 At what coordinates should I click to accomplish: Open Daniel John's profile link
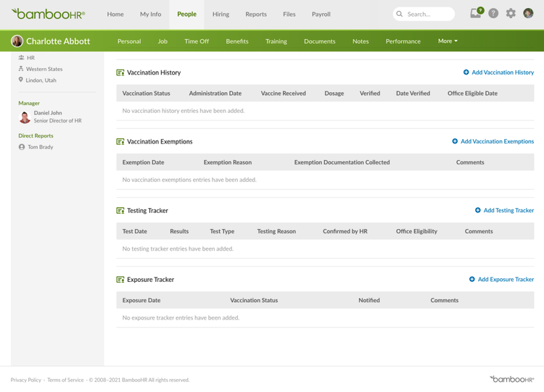[x=48, y=112]
